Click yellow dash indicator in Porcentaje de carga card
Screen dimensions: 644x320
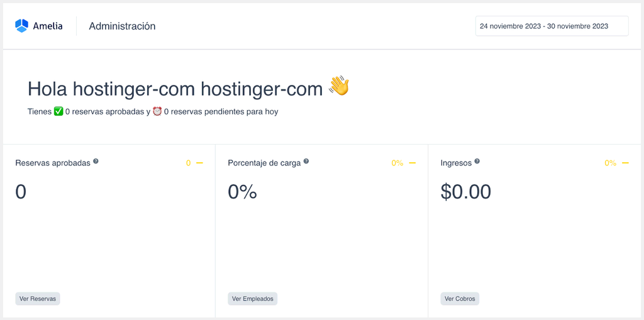(413, 163)
